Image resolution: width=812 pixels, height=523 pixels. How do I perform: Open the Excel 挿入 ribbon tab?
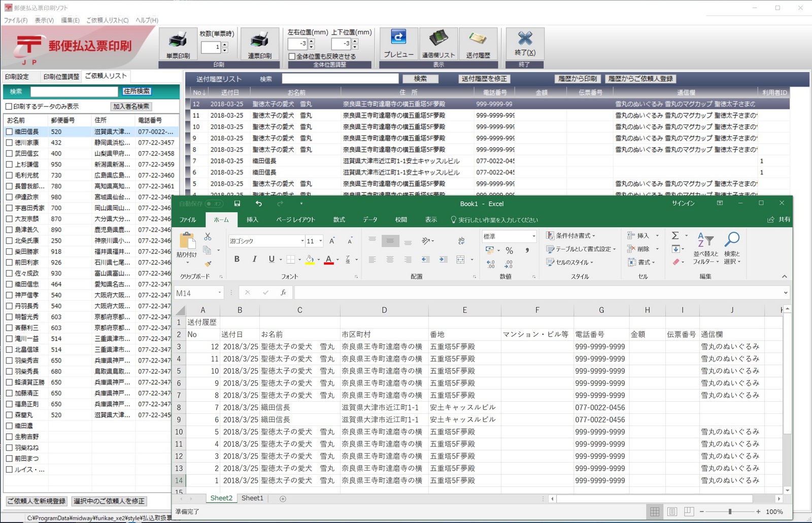[252, 219]
